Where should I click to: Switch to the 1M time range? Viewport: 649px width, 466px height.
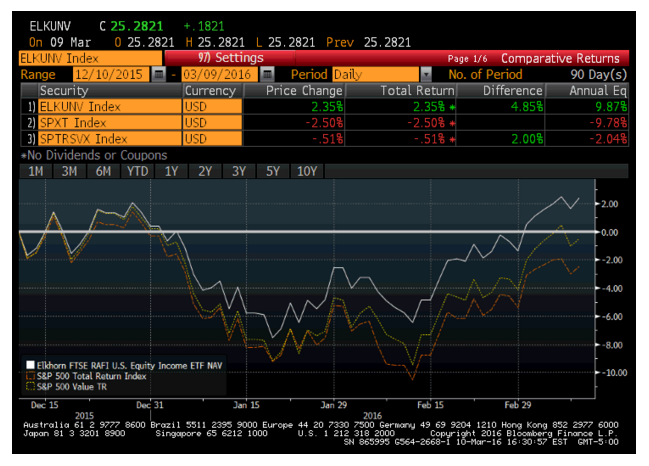tap(35, 171)
